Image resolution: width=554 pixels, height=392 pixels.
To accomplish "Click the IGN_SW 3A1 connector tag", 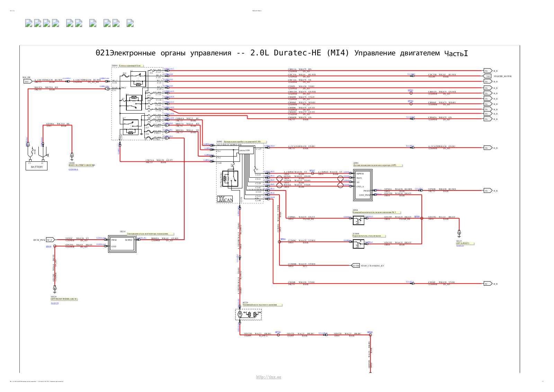I will (27, 82).
